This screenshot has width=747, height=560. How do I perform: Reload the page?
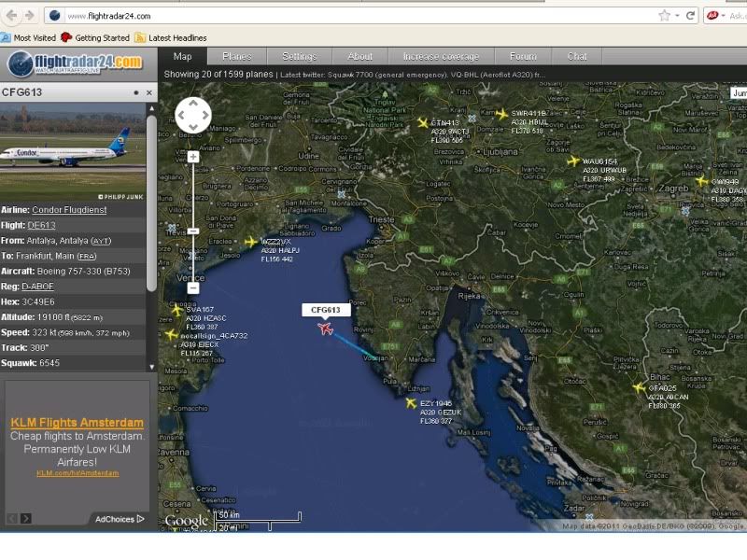click(x=690, y=16)
